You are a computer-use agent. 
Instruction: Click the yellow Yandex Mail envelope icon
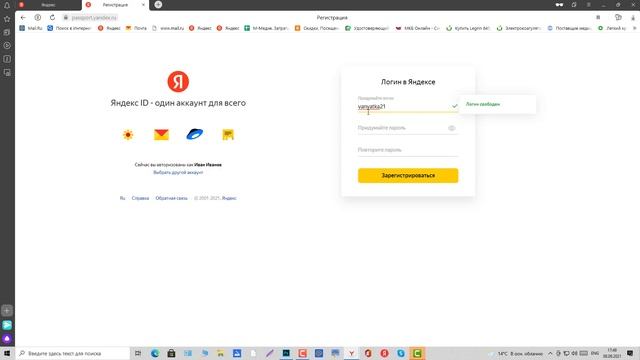[x=161, y=135]
